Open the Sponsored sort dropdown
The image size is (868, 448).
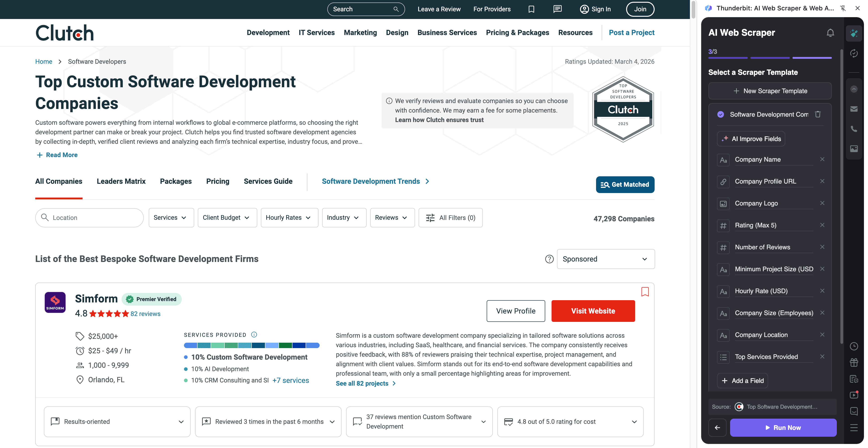(606, 259)
